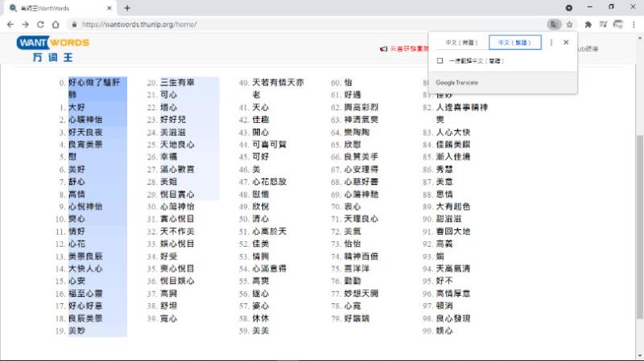Open the browser home page icon
This screenshot has width=644, height=361.
(x=56, y=25)
